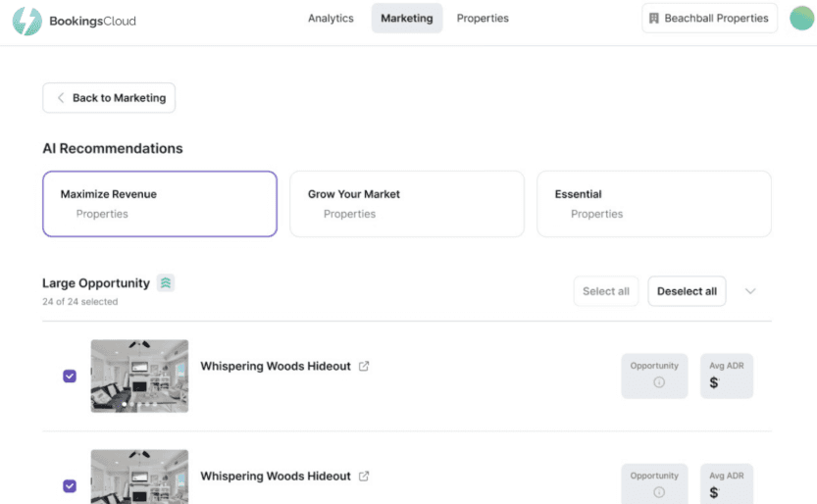
Task: Open the green user avatar menu
Action: tap(802, 19)
